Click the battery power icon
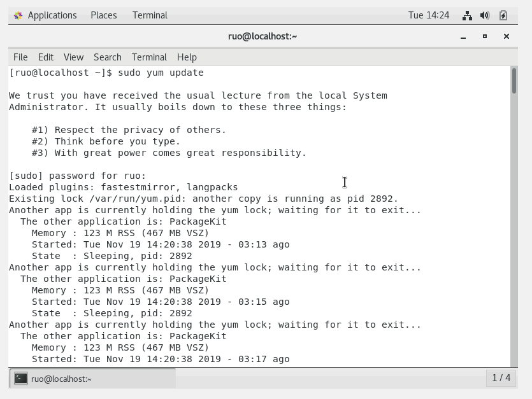The image size is (532, 399). 503,15
